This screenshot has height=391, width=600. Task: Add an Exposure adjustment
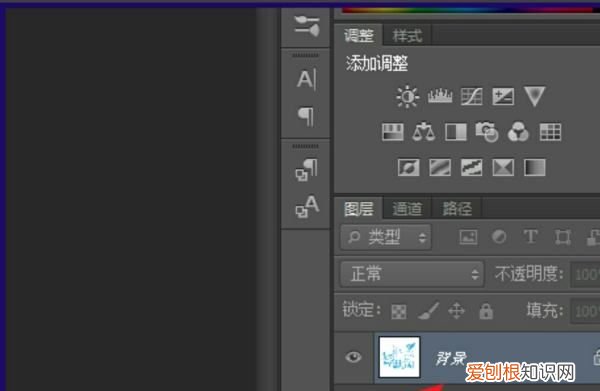(503, 96)
